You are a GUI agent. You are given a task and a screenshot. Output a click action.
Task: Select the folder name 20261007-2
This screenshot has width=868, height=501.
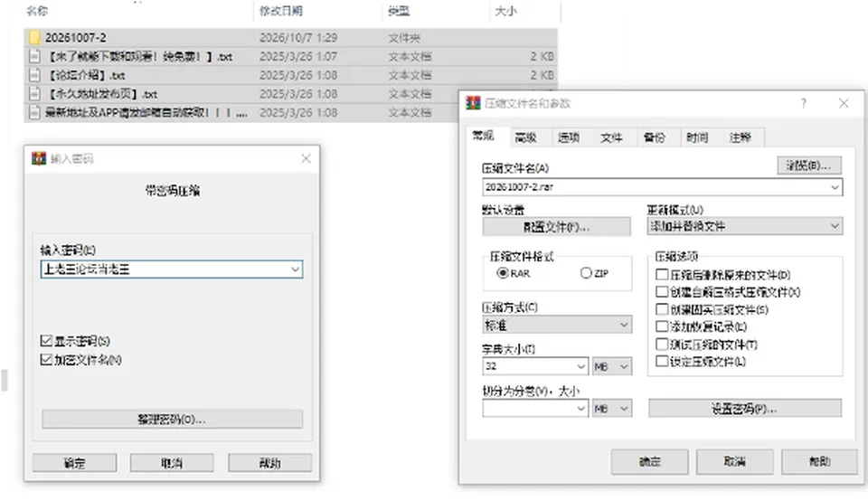coord(76,38)
